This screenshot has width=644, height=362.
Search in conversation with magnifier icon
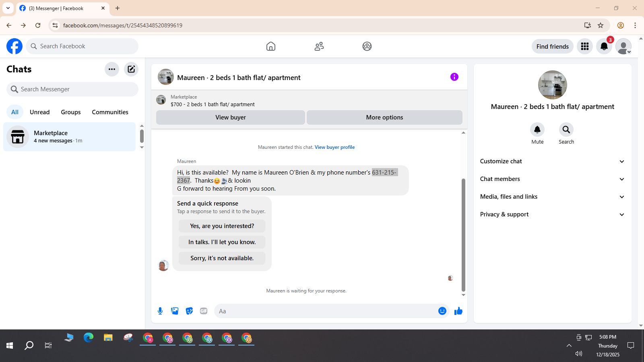coord(566,130)
